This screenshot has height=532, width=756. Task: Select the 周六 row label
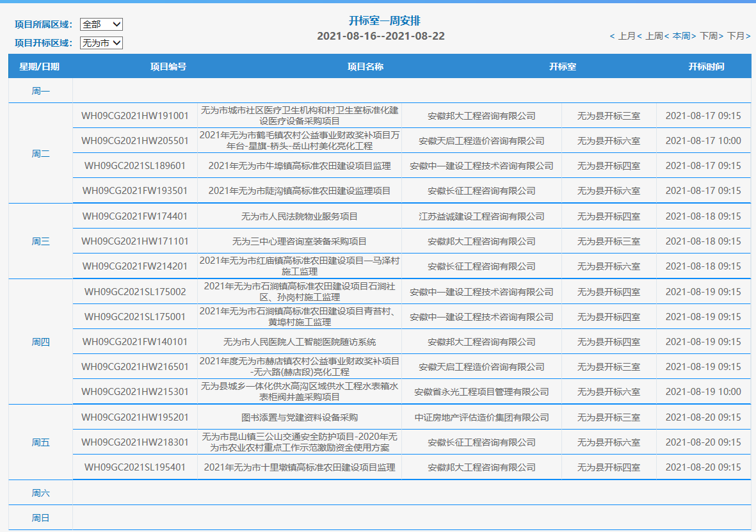(40, 493)
